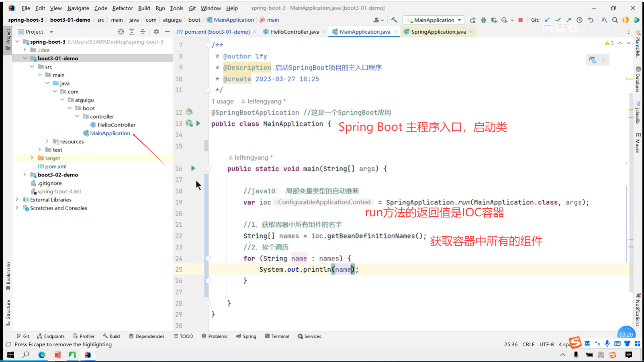The width and height of the screenshot is (644, 362).
Task: Toggle tool window bars corner icon
Action: 8,344
